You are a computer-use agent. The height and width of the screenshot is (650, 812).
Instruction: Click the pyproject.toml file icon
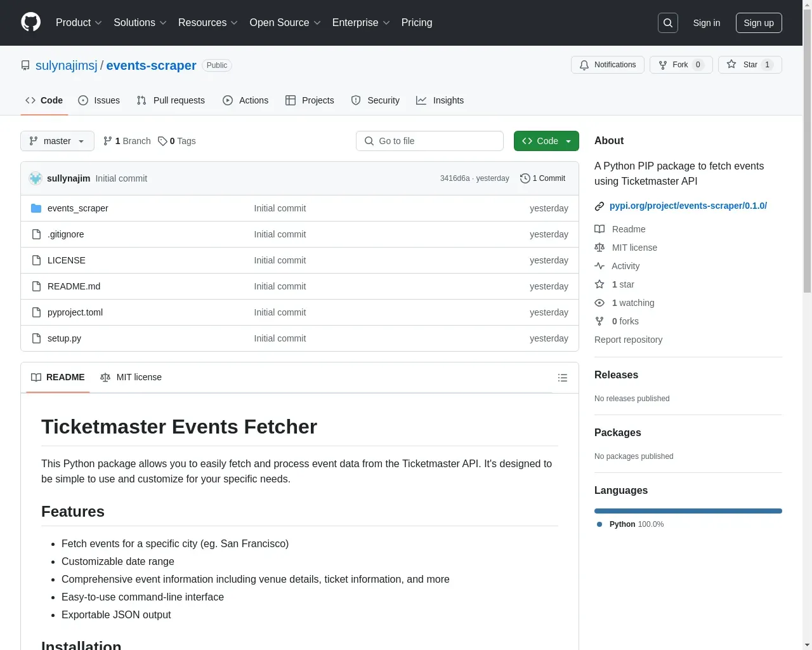coord(36,312)
